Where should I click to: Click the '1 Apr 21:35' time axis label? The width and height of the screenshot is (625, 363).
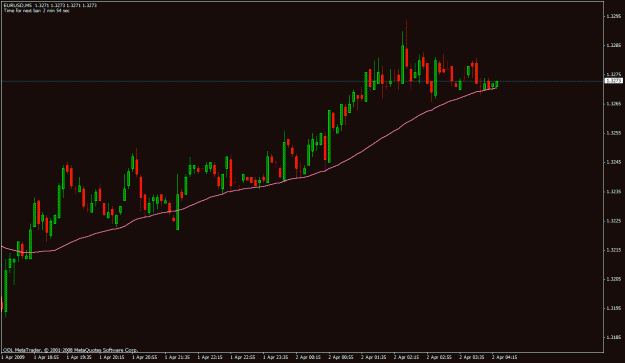177,357
